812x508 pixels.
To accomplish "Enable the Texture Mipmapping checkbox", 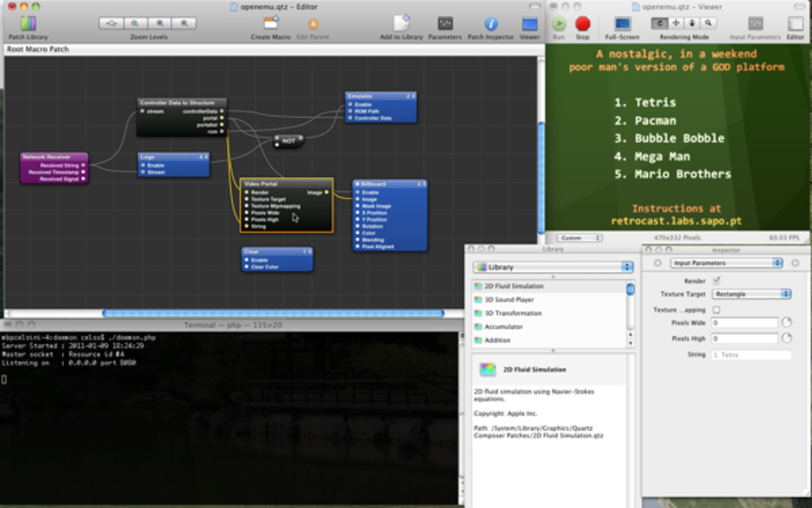I will [x=717, y=310].
